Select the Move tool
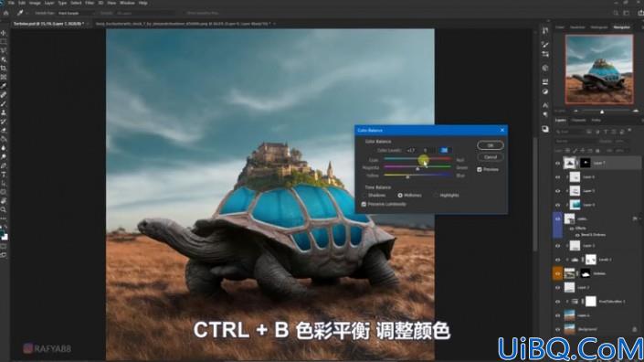This screenshot has height=362, width=644. (x=4, y=33)
